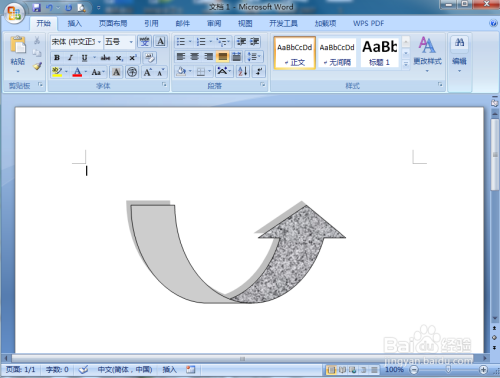500x378 pixels.
Task: Copy the selection
Action: (37, 53)
